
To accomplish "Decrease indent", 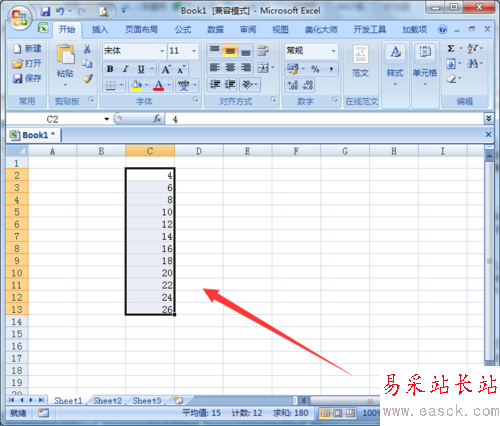I will 215,85.
